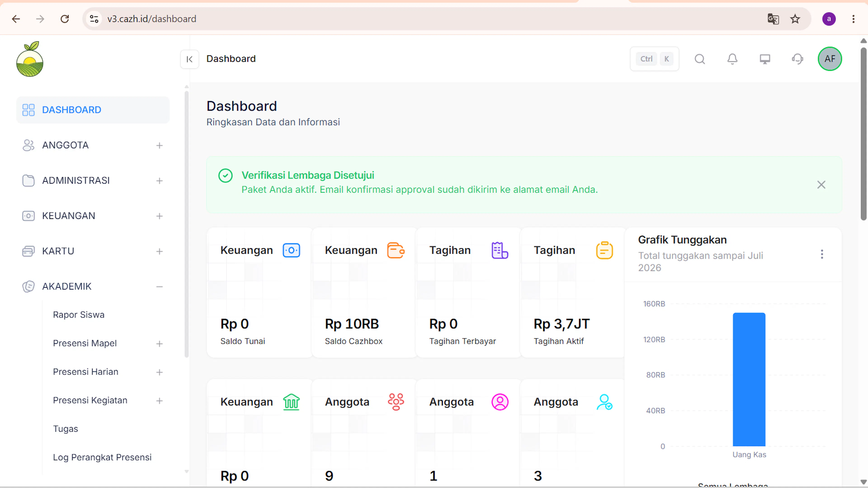Image resolution: width=868 pixels, height=488 pixels.
Task: Click Rp 10RB Saldo Cazhbox value
Action: [x=352, y=324]
